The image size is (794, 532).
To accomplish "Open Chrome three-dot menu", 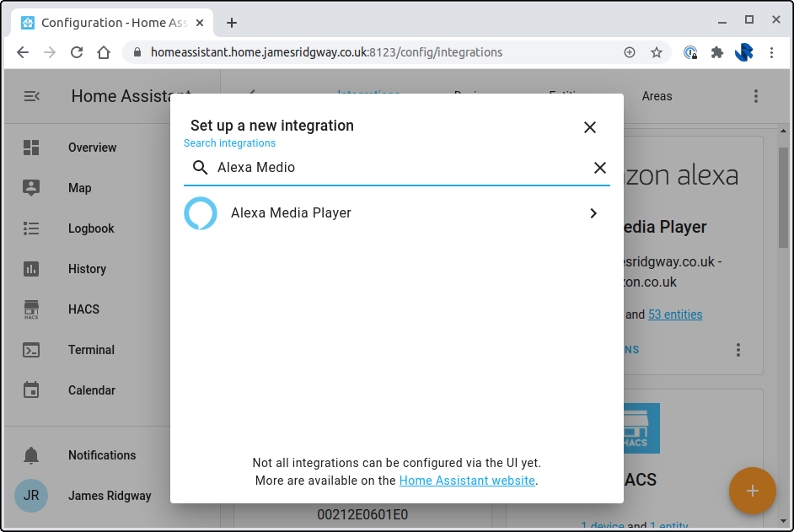I will tap(771, 52).
